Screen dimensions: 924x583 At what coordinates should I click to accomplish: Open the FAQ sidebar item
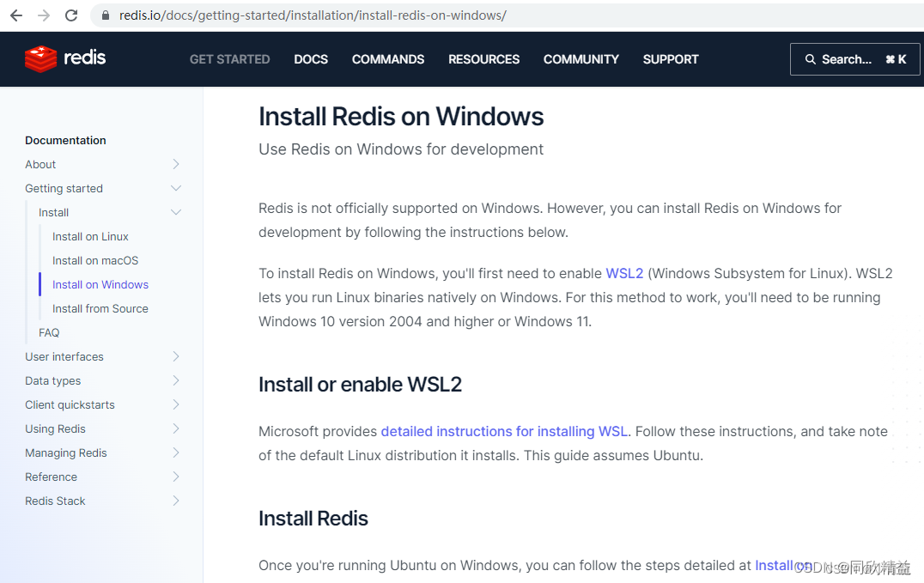[x=49, y=333]
